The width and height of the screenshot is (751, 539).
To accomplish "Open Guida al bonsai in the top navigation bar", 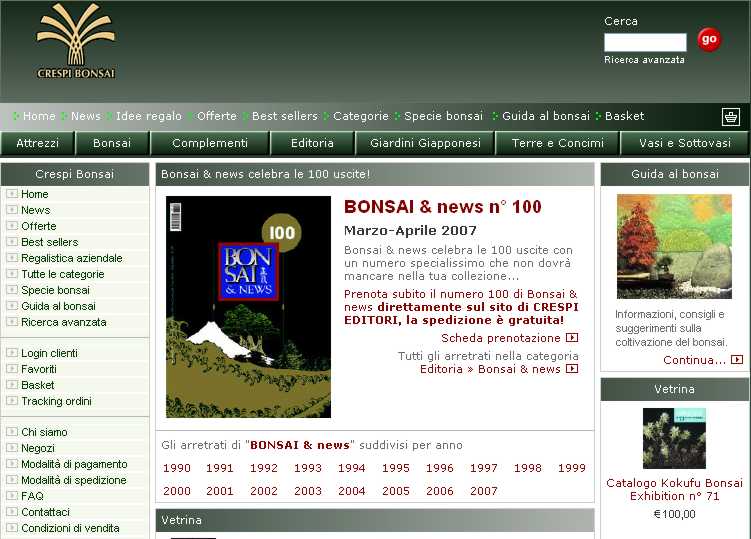I will tap(546, 116).
